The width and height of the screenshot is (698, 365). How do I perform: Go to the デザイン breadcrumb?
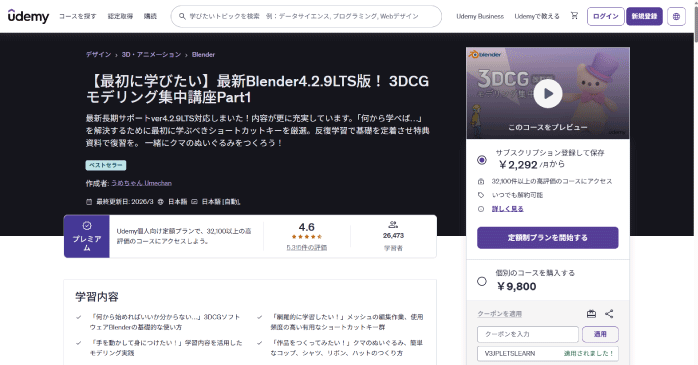coord(98,54)
